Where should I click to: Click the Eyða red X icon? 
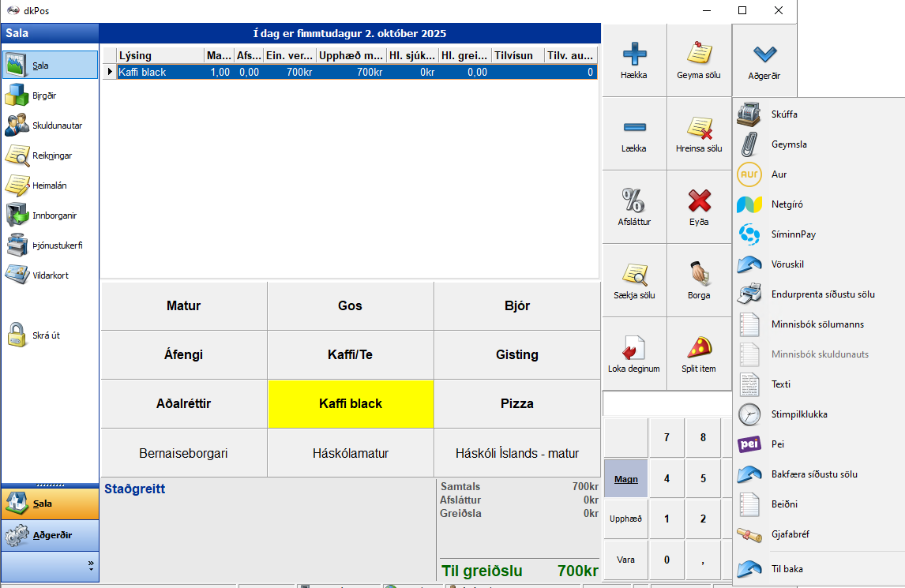pyautogui.click(x=699, y=200)
